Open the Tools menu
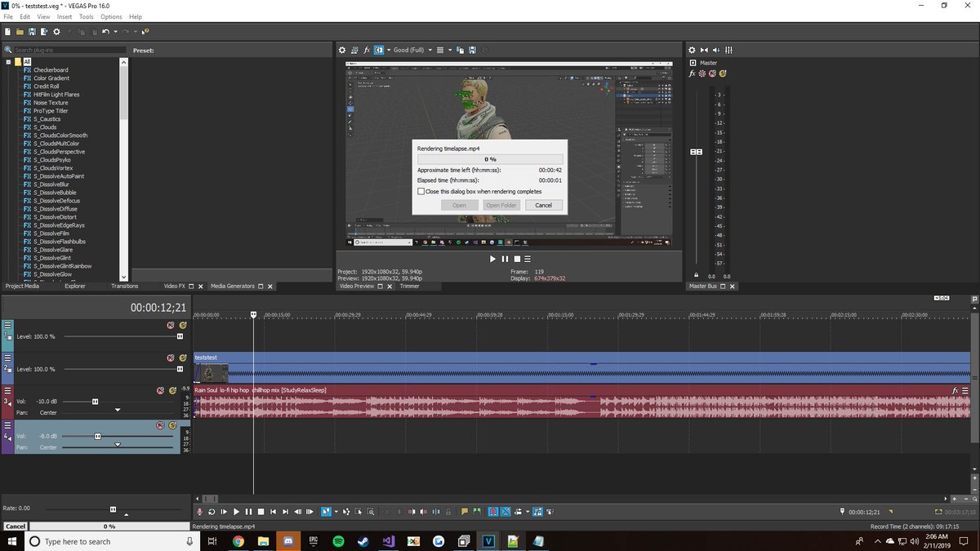Viewport: 980px width, 551px height. 86,16
